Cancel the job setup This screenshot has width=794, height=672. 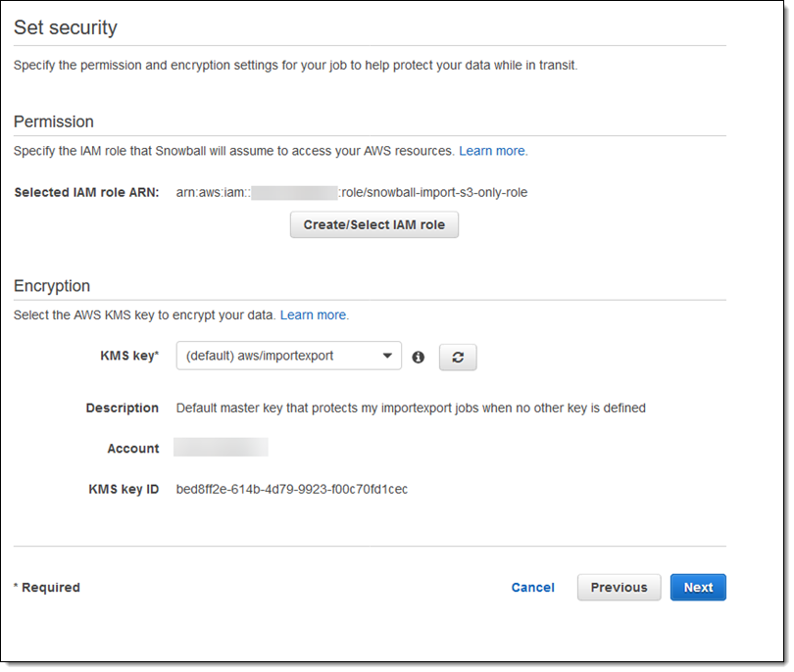click(532, 588)
